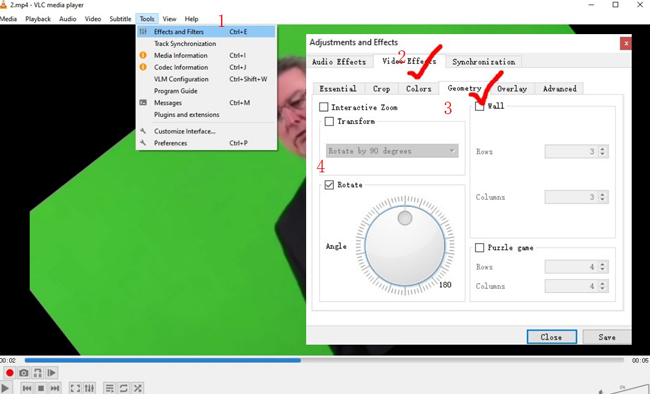This screenshot has width=650, height=394.
Task: Toggle the playlist view
Action: [x=109, y=388]
